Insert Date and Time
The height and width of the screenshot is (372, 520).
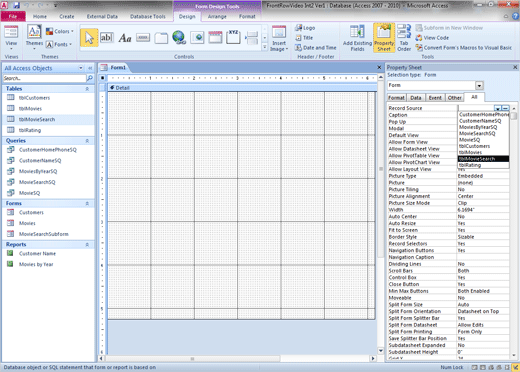pyautogui.click(x=315, y=48)
